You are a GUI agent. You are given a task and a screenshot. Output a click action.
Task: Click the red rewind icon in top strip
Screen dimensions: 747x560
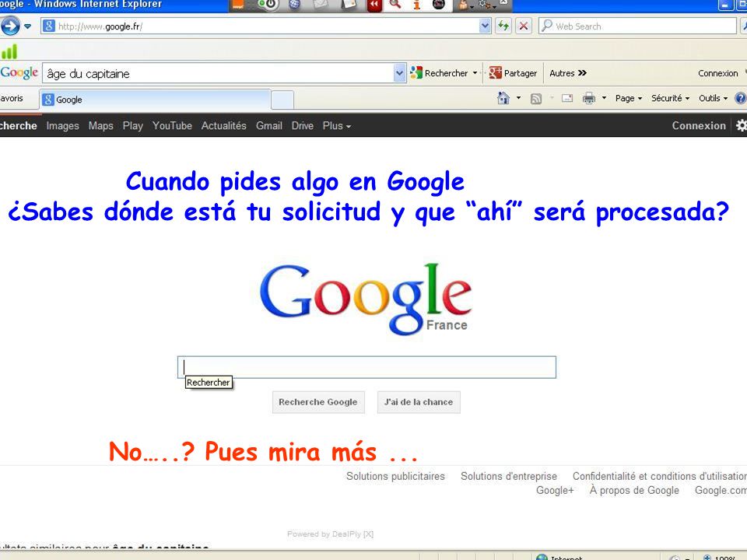click(374, 5)
